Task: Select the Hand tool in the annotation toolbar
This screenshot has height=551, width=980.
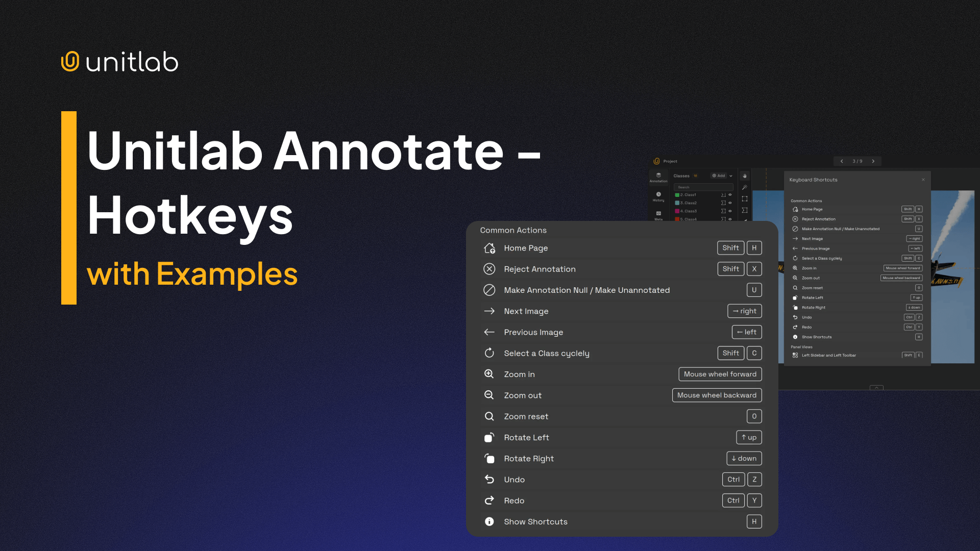Action: pos(745,176)
